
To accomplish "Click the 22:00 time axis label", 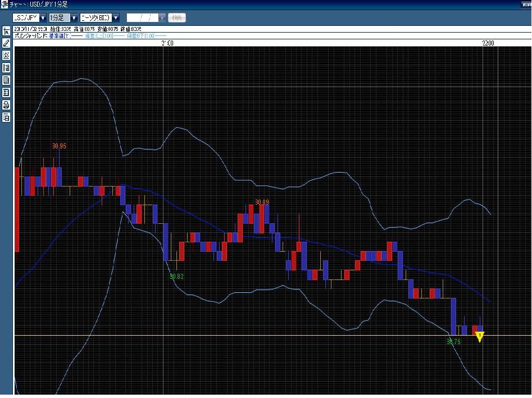I will [x=488, y=43].
